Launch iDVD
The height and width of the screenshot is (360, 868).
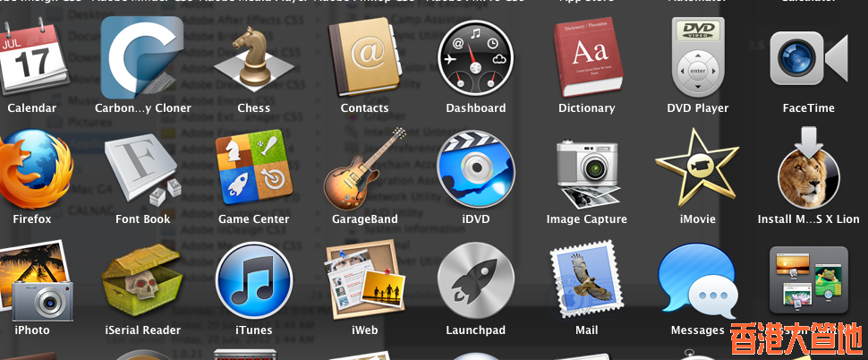475,169
